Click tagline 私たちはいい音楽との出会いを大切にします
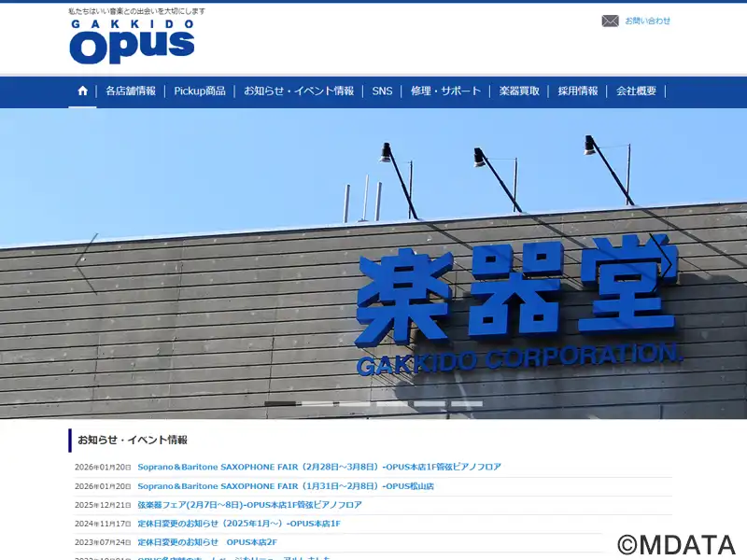 click(x=136, y=11)
